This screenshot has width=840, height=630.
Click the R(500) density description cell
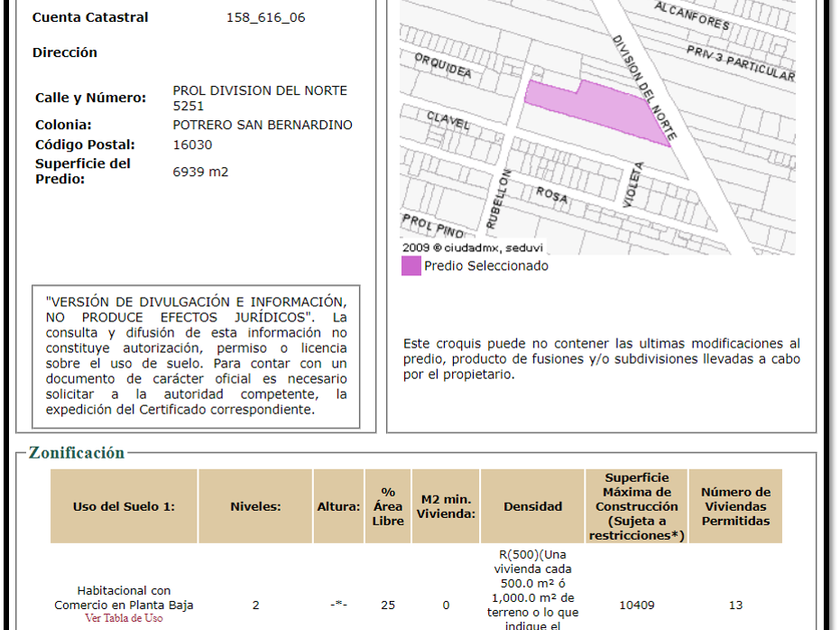point(532,589)
